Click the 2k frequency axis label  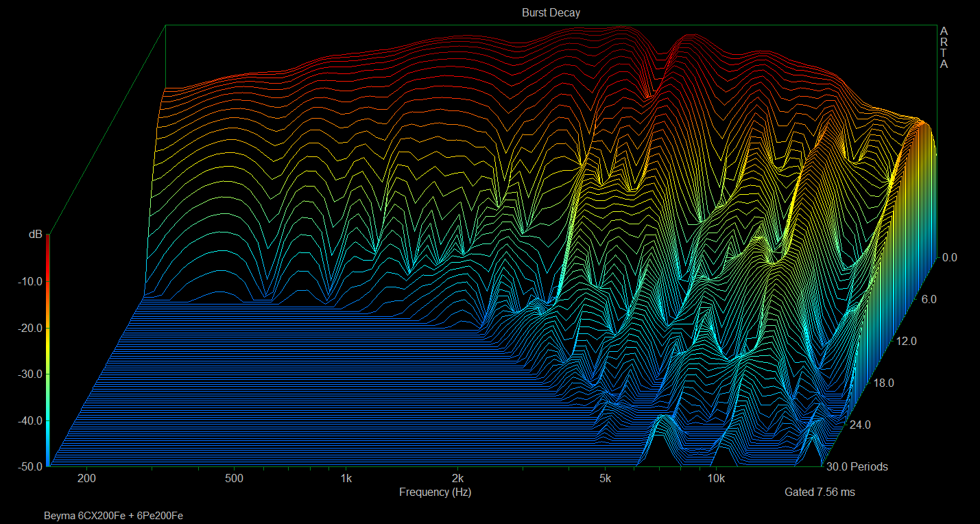457,478
